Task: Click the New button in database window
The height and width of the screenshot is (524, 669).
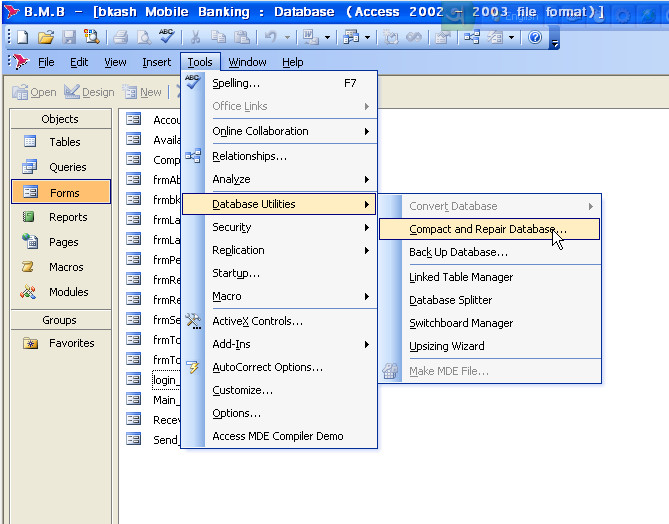Action: click(142, 92)
